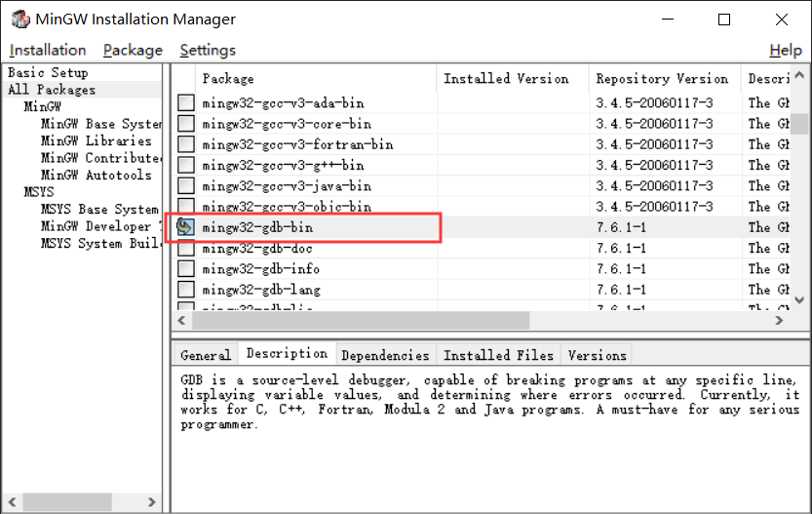
Task: Click the marked install icon for mingw32-gdb-bin
Action: pyautogui.click(x=185, y=227)
